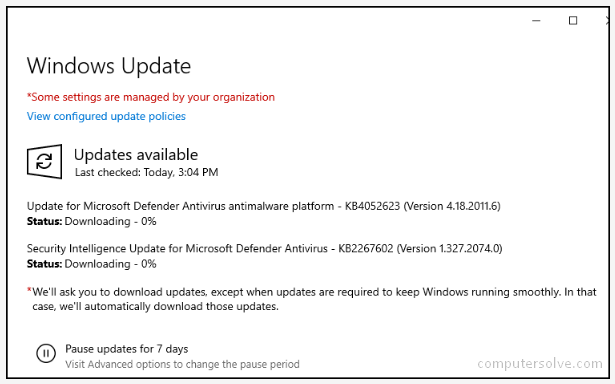Click Downloading 0% status under KB4052623
Screen dimensions: 615x384
click(110, 222)
